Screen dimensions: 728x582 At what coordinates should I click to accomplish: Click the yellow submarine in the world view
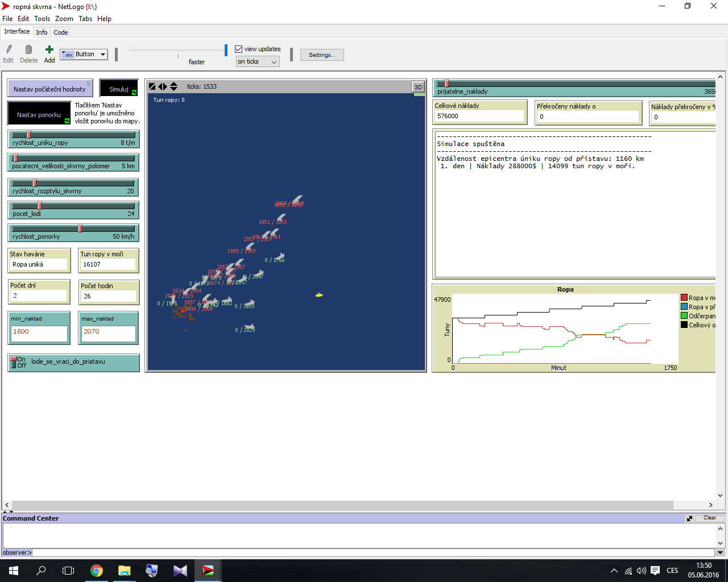[x=319, y=294]
